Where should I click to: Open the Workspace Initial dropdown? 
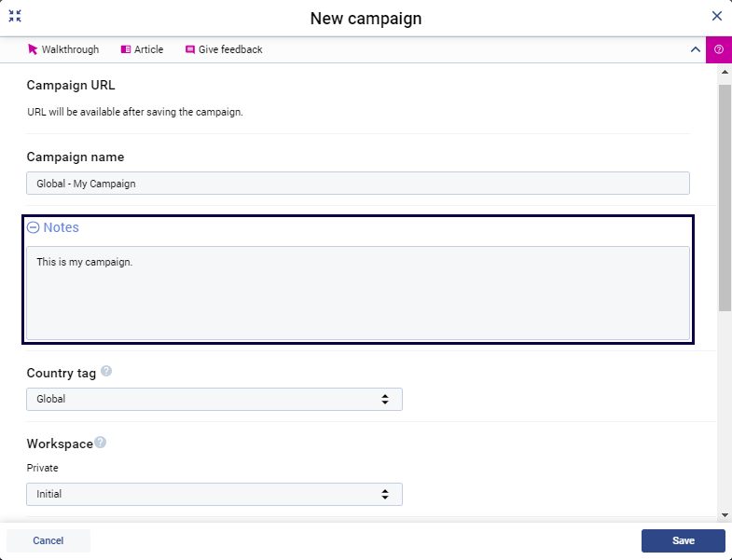(214, 494)
